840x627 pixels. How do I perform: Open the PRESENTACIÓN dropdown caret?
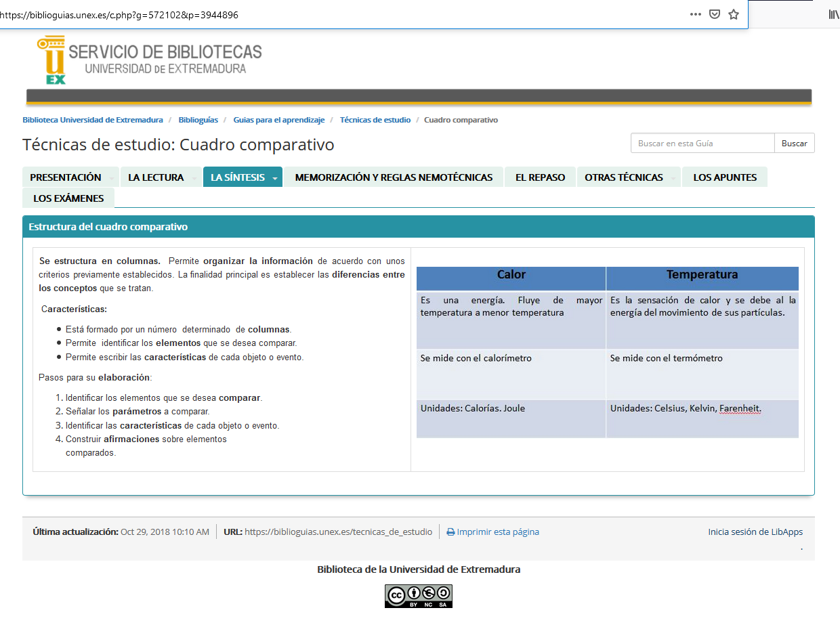coord(112,177)
